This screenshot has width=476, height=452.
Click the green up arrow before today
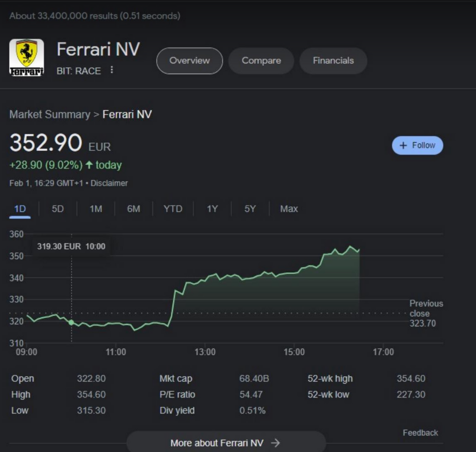coord(89,165)
